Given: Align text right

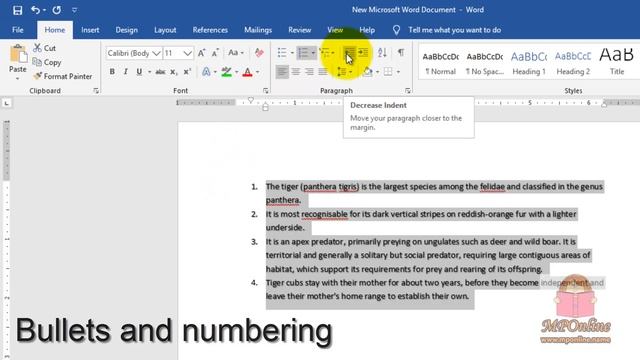Looking at the screenshot, I should (x=309, y=72).
